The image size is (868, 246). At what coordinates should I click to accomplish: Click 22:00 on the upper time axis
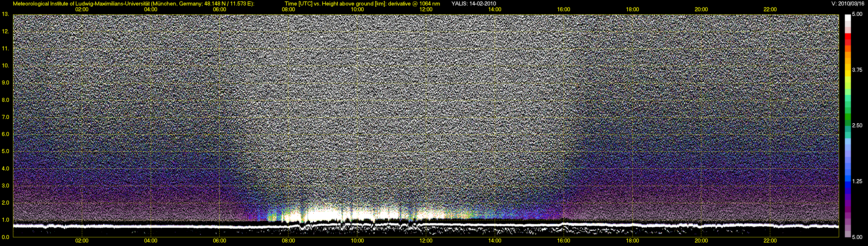[770, 10]
